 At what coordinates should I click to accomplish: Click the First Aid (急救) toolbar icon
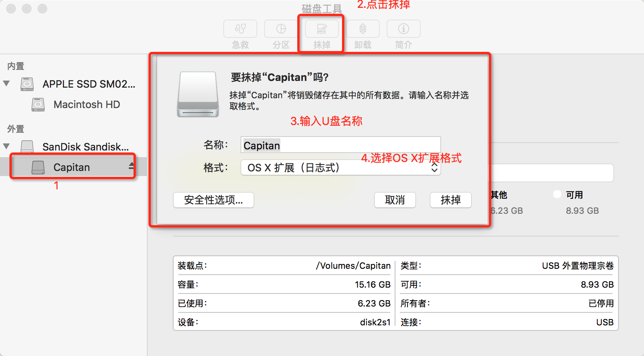(x=240, y=29)
